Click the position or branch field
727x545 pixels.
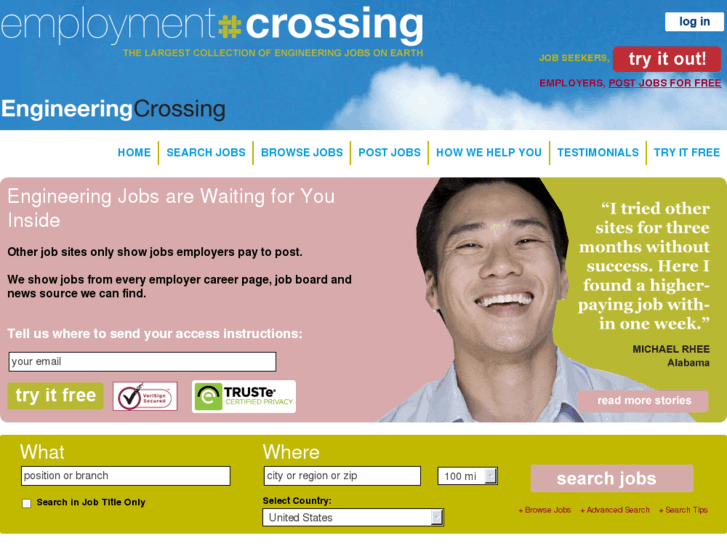(x=126, y=476)
